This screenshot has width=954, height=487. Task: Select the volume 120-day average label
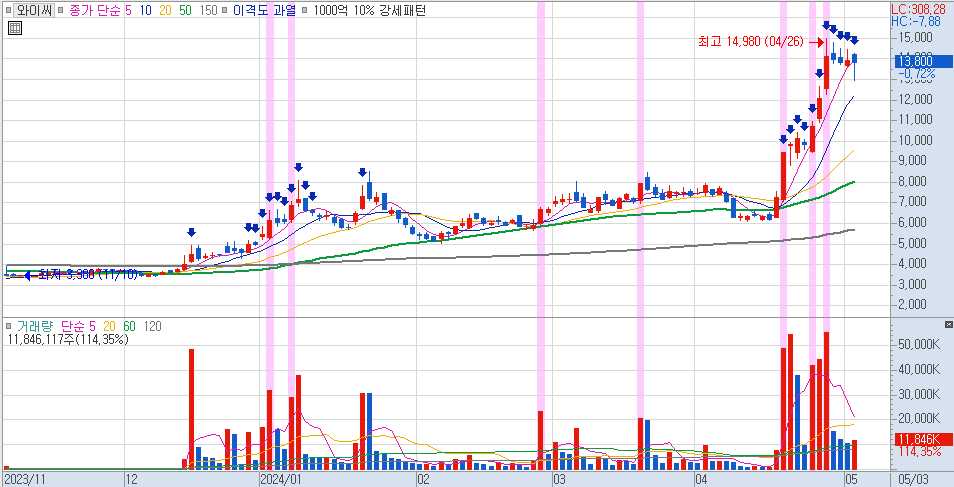[152, 327]
